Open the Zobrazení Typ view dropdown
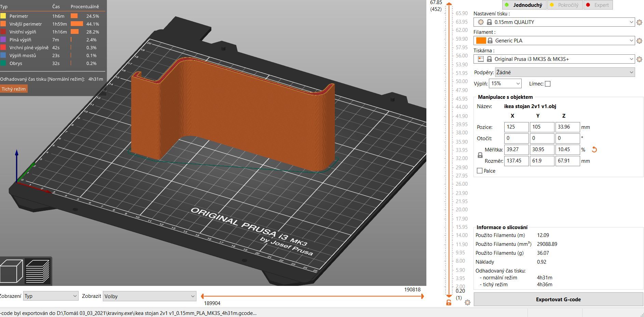644x317 pixels. (51, 296)
